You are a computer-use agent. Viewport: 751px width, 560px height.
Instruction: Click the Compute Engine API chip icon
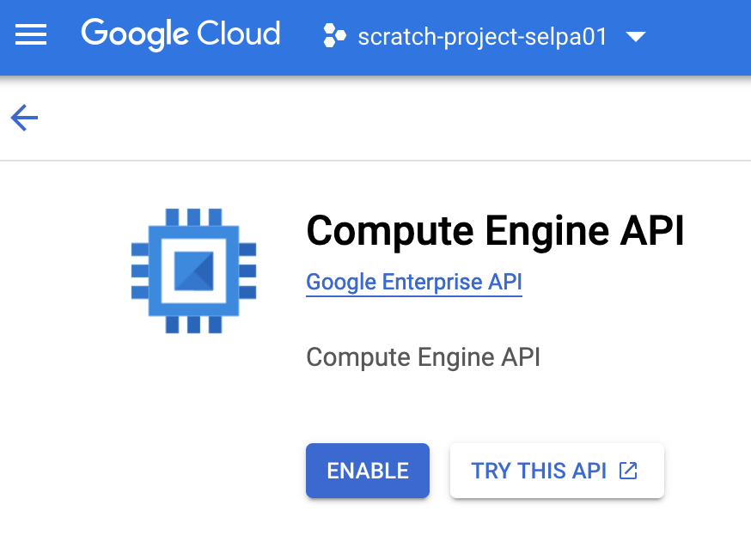193,269
